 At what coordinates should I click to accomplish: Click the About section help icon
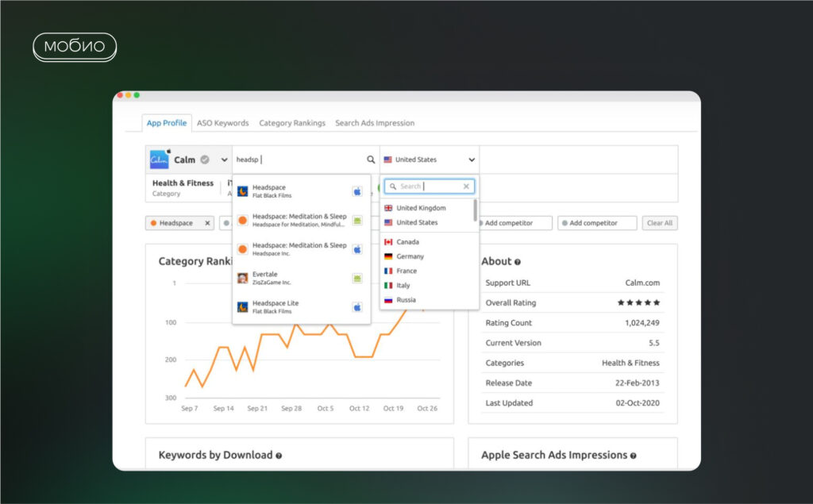tap(518, 262)
